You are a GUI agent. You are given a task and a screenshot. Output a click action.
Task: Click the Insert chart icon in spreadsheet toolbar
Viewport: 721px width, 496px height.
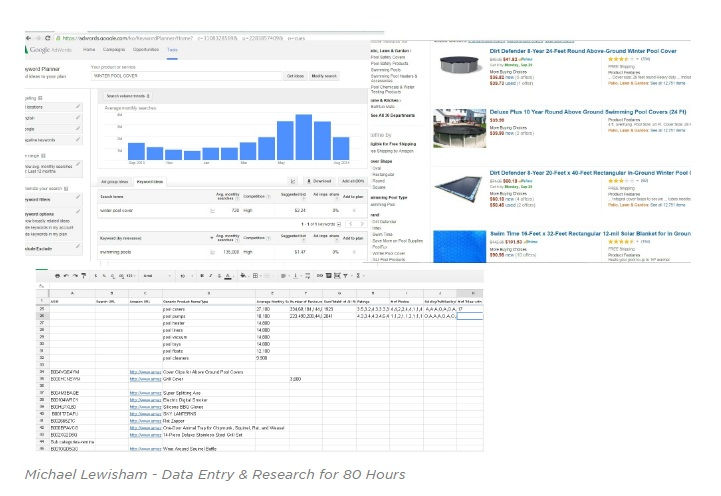point(337,276)
